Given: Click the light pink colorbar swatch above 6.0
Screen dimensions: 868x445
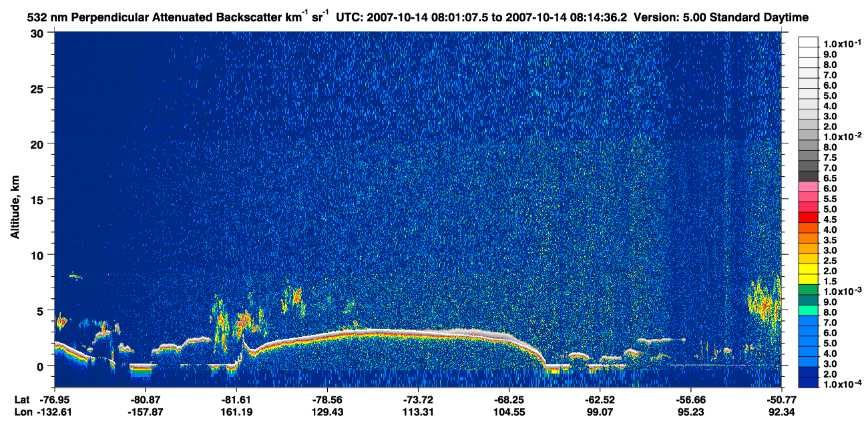Looking at the screenshot, I should click(x=809, y=186).
